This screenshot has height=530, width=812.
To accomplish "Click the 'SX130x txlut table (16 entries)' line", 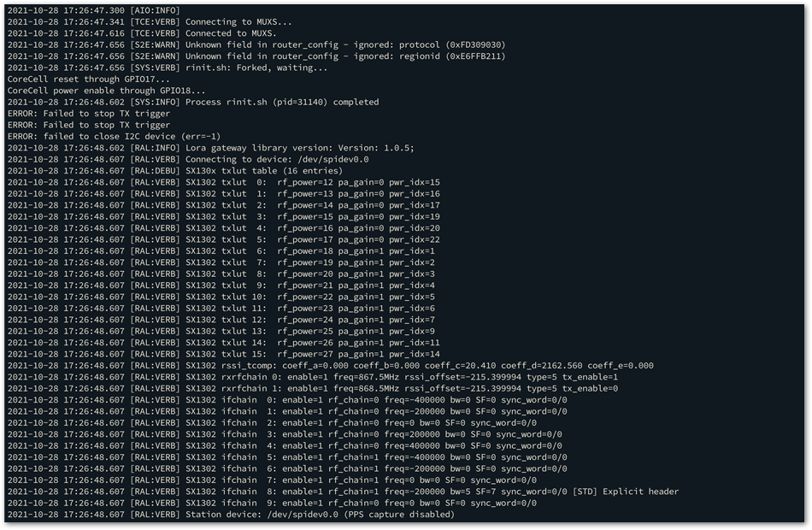I will (175, 170).
